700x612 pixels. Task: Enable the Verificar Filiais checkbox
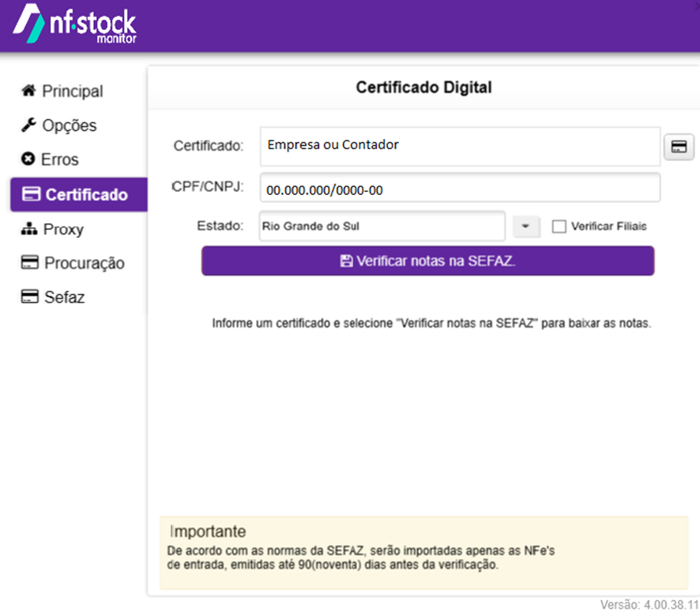tap(559, 227)
